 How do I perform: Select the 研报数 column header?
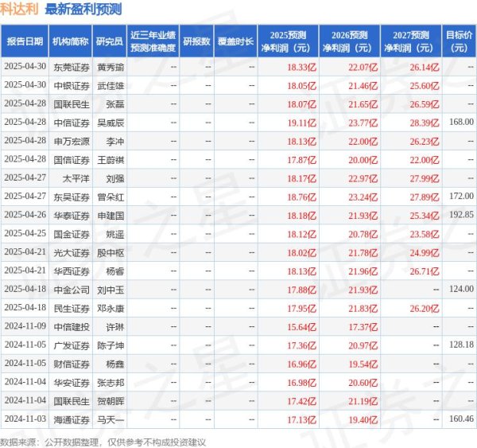click(196, 41)
